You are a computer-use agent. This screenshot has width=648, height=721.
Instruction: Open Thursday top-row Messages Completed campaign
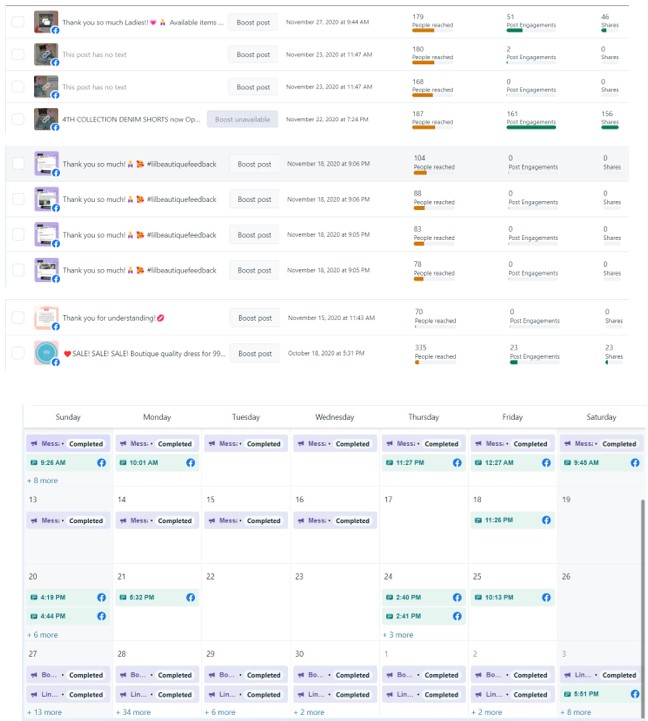click(x=424, y=444)
